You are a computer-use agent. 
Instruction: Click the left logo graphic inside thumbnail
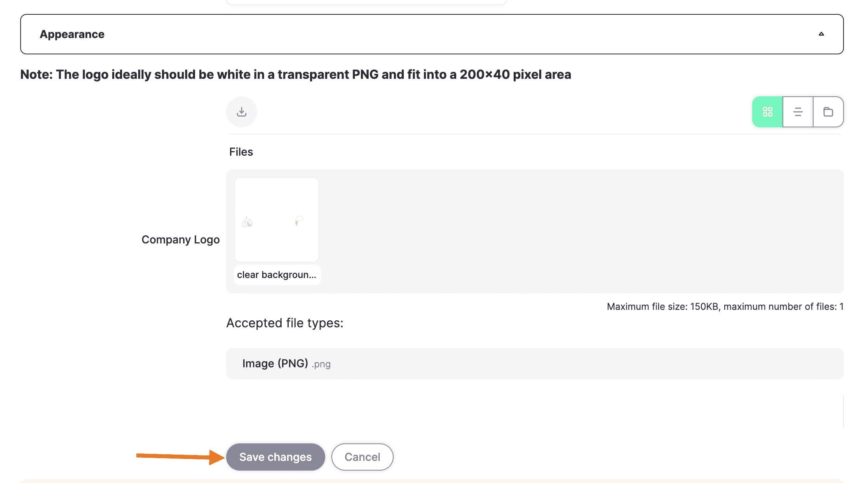click(247, 222)
